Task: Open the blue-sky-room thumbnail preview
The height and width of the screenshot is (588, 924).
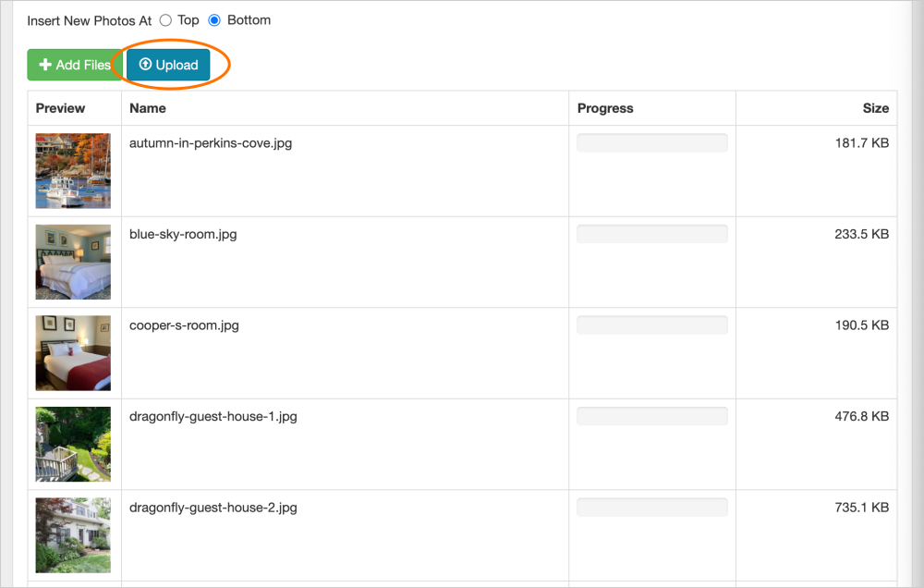Action: pyautogui.click(x=73, y=262)
